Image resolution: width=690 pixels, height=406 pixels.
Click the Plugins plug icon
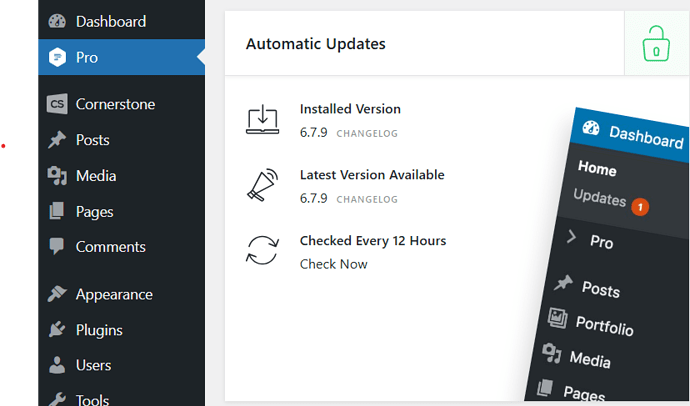[x=57, y=330]
